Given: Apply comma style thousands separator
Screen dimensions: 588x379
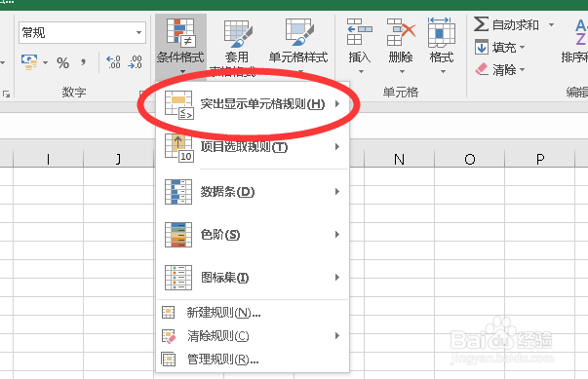Looking at the screenshot, I should coord(83,62).
